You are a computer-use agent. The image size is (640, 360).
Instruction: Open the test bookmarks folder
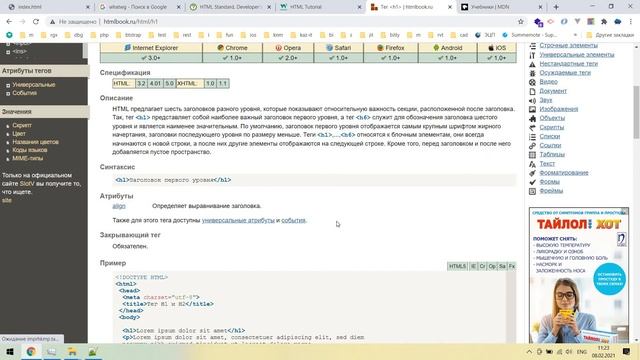(158, 35)
